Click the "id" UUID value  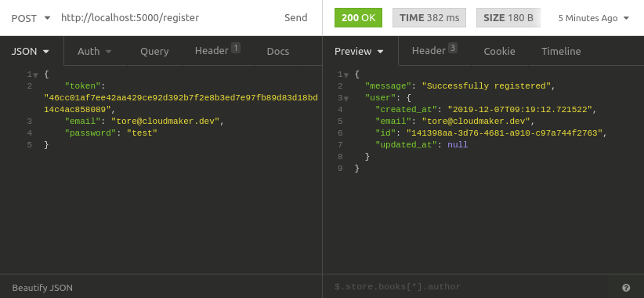tap(505, 133)
